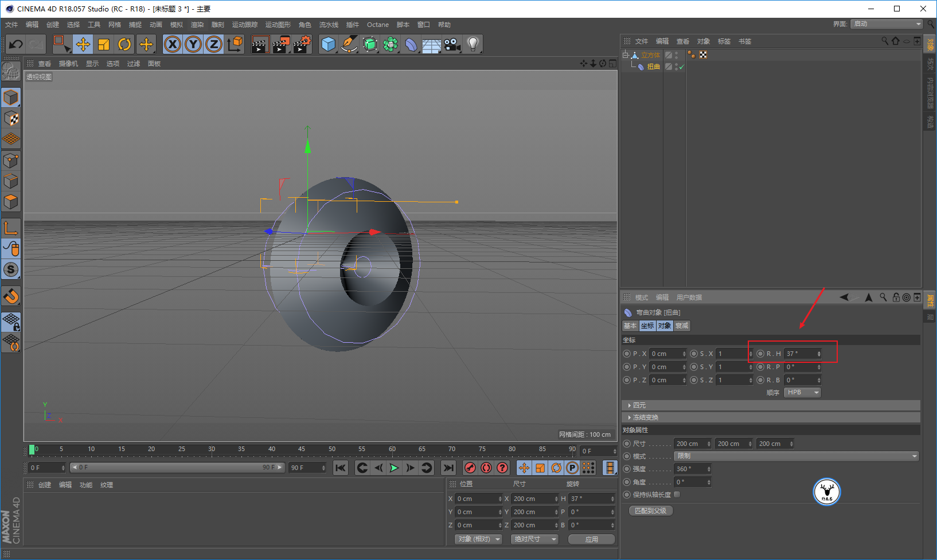Activate the Scale tool
The height and width of the screenshot is (560, 937).
tap(104, 44)
